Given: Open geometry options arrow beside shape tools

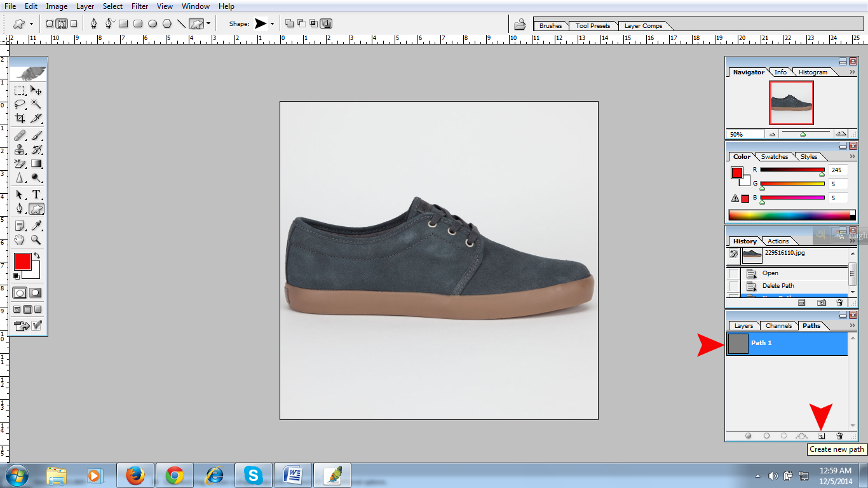Looking at the screenshot, I should tap(208, 24).
